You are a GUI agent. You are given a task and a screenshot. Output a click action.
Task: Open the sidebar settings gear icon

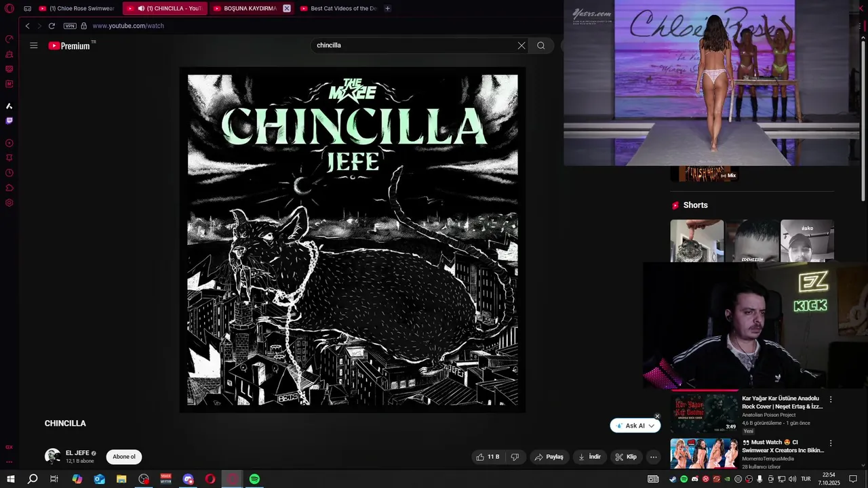pos(9,203)
